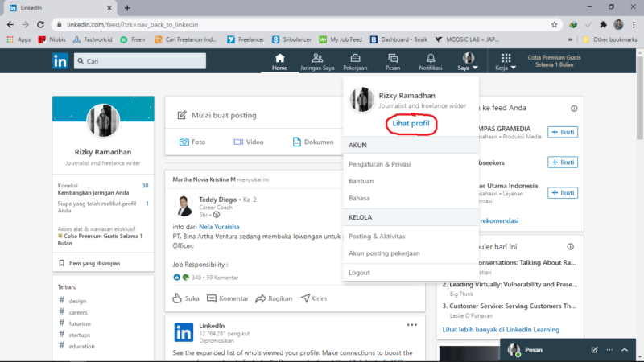Open Other bookmarks folder

point(609,39)
